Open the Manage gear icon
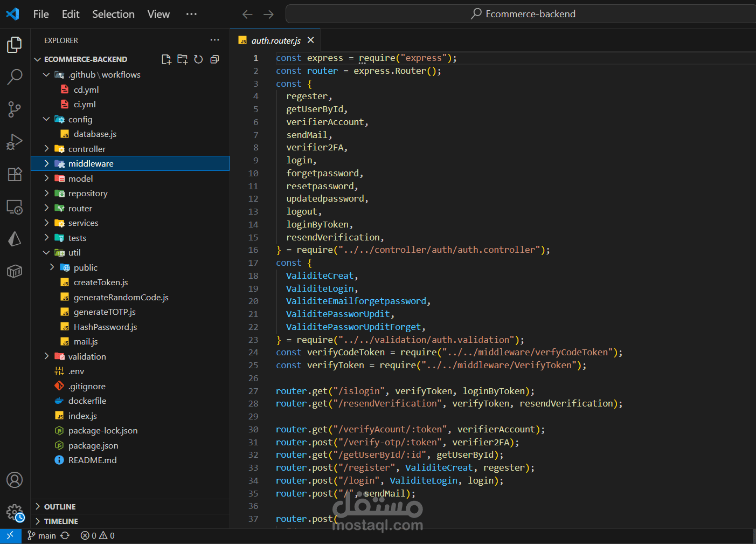 point(15,512)
